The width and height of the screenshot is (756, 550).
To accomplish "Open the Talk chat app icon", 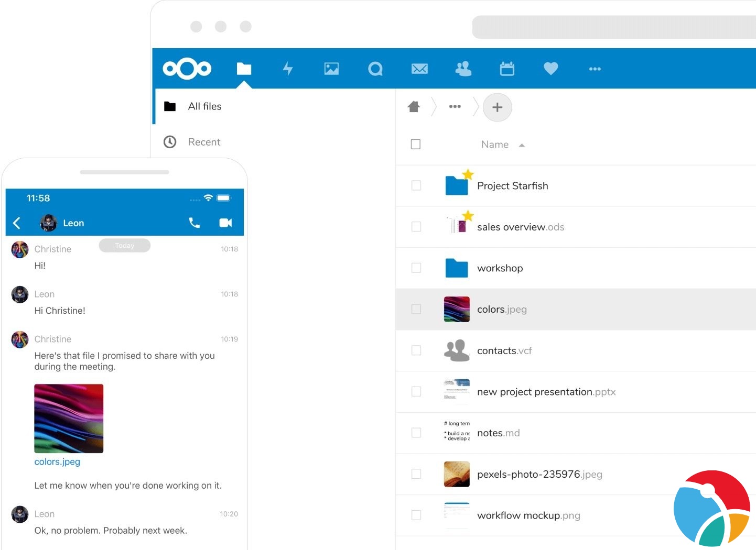I will tap(375, 69).
